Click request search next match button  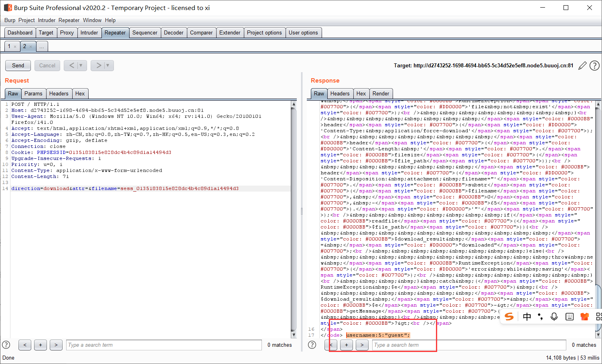[x=56, y=345]
